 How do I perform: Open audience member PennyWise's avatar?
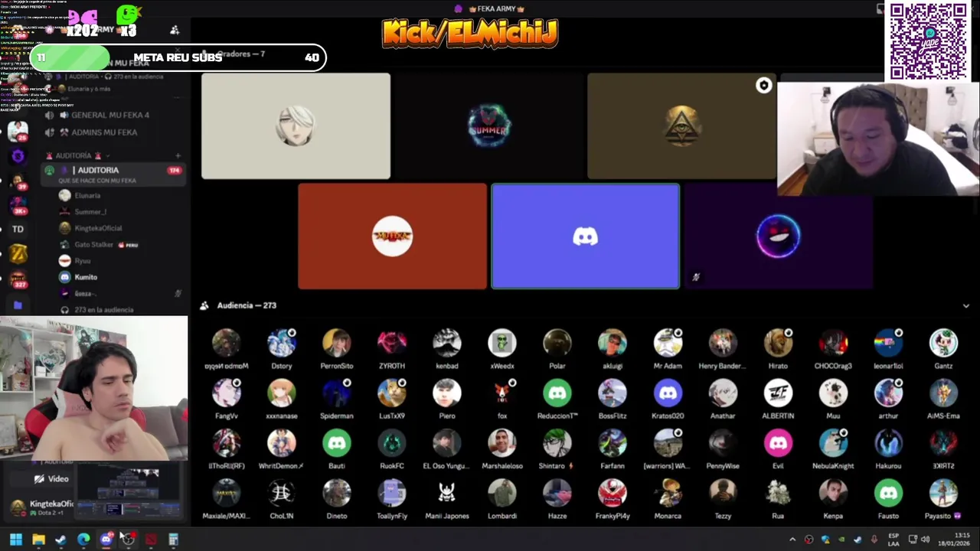pyautogui.click(x=723, y=443)
